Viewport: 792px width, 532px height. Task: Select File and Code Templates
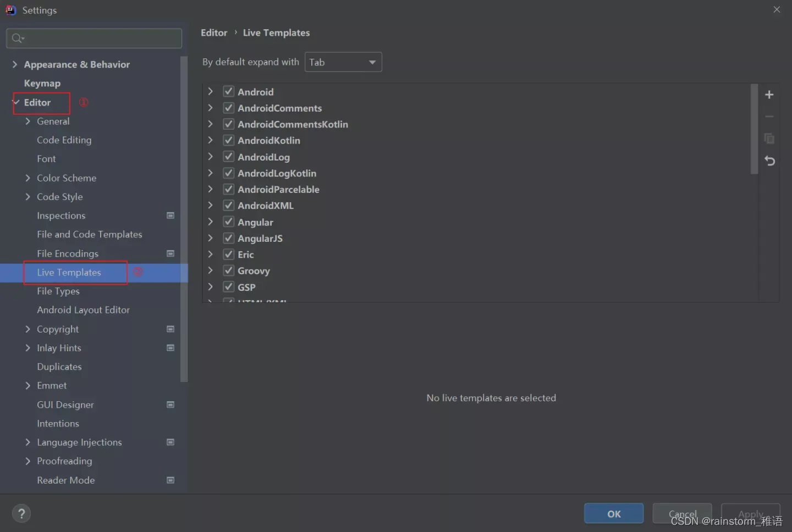tap(90, 234)
